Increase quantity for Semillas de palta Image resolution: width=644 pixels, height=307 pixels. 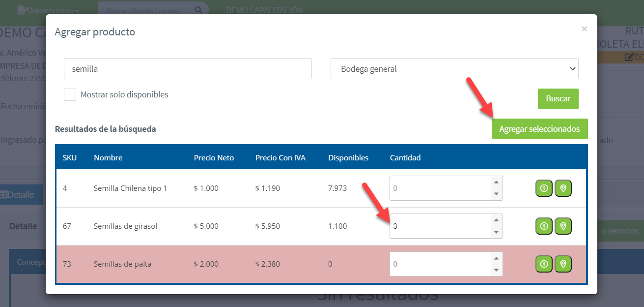click(x=496, y=258)
